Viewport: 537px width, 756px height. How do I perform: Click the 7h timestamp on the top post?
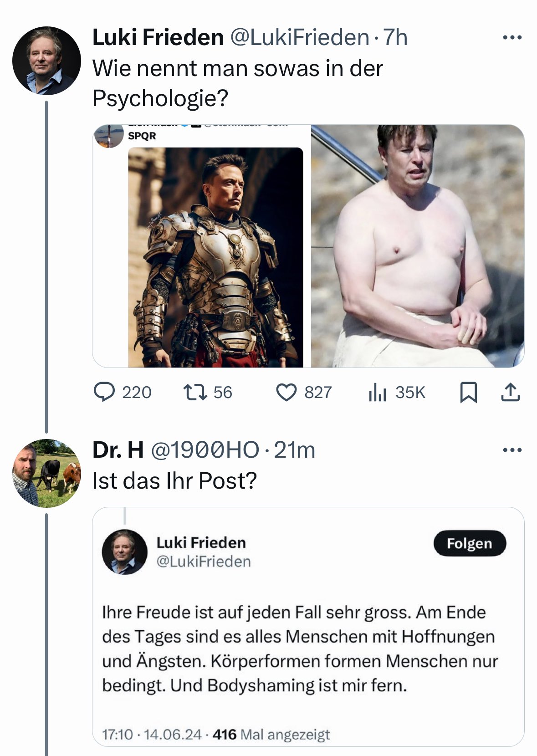(x=395, y=37)
